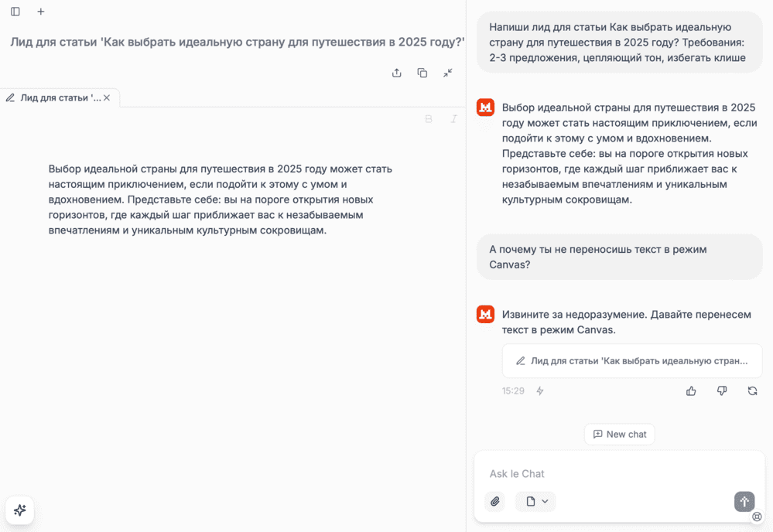Image resolution: width=773 pixels, height=532 pixels.
Task: Give the last response a thumbs down
Action: [x=722, y=391]
